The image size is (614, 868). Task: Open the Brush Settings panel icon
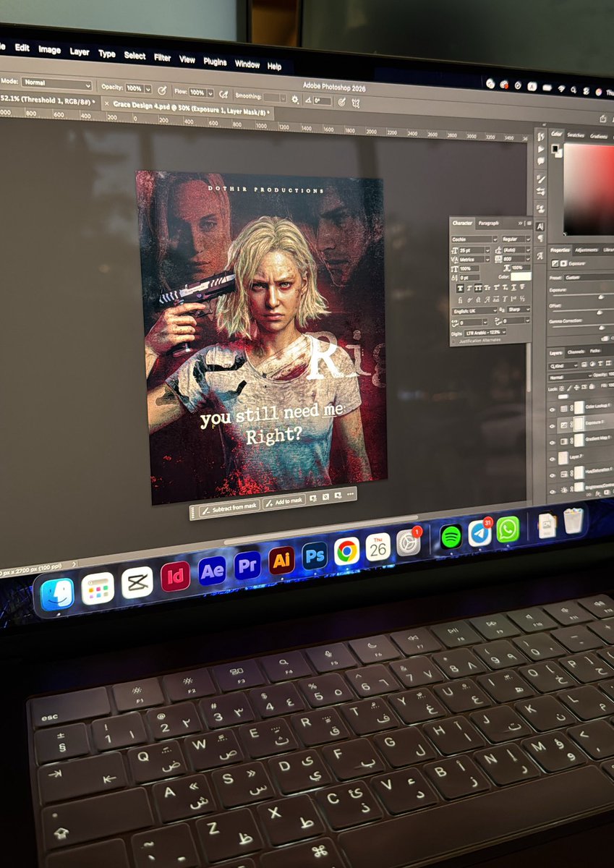[541, 179]
